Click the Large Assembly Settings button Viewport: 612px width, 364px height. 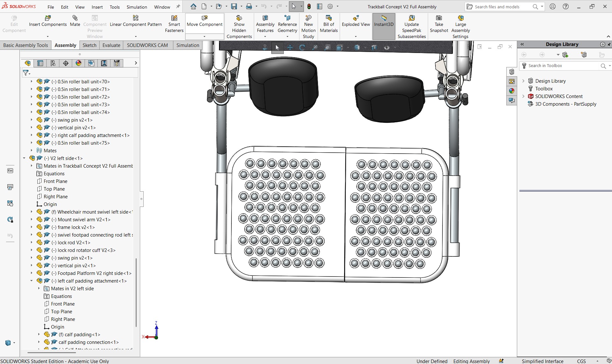(x=460, y=27)
